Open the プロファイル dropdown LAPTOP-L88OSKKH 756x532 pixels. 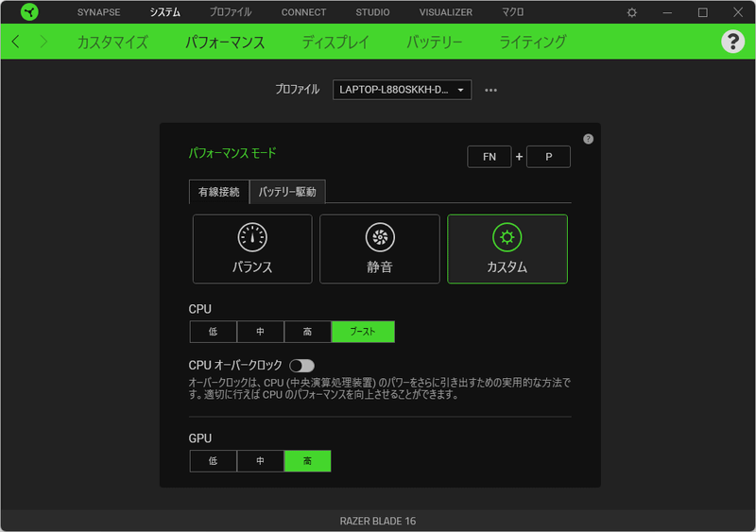click(403, 90)
